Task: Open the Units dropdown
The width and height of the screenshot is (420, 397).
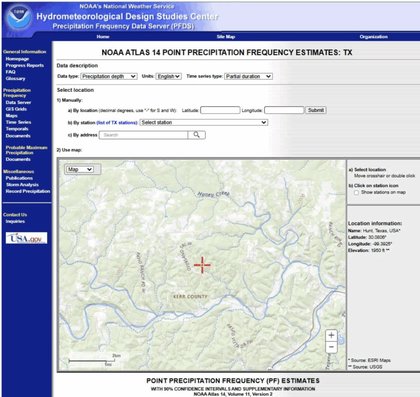Action: pyautogui.click(x=169, y=76)
